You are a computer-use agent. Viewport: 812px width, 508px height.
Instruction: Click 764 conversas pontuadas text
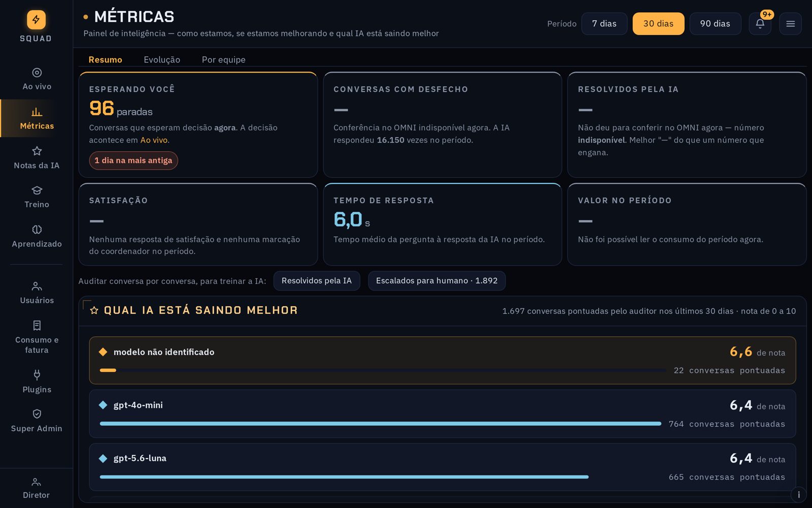tap(727, 424)
